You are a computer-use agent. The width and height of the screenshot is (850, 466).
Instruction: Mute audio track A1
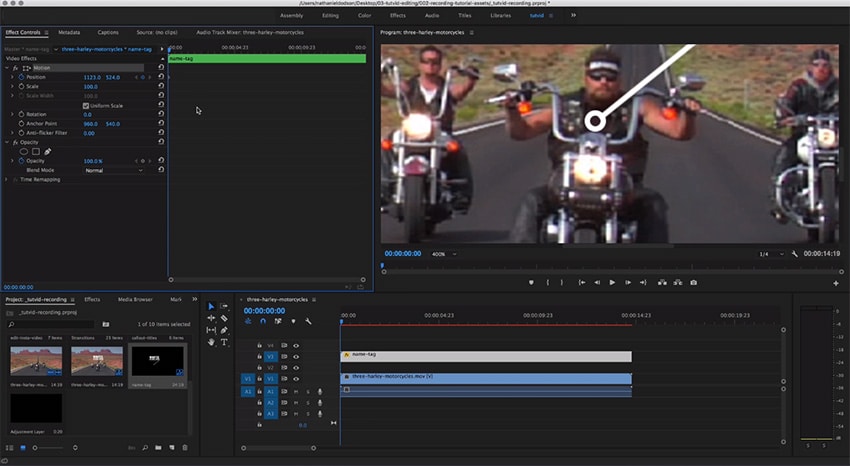pos(296,390)
